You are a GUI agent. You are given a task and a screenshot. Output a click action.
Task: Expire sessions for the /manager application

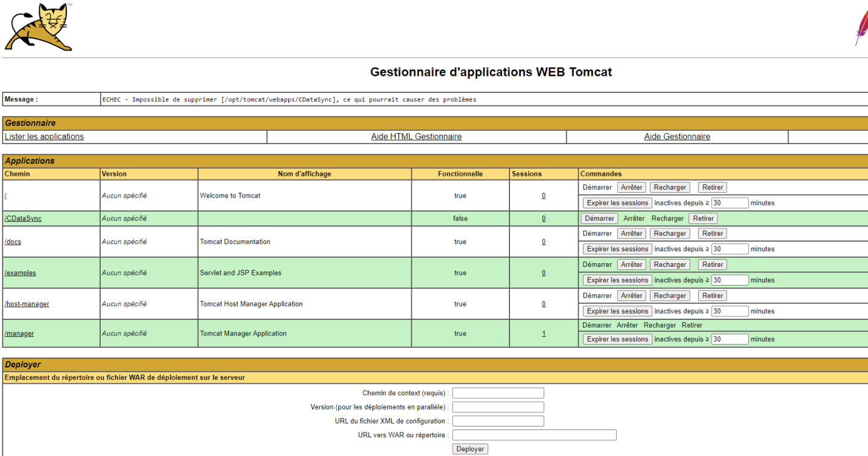(x=617, y=340)
